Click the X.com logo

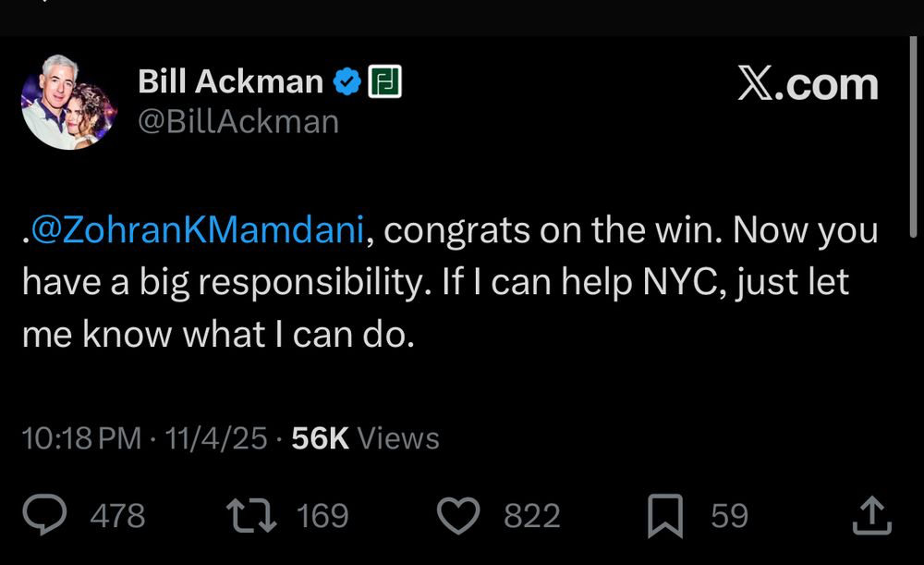click(x=808, y=84)
